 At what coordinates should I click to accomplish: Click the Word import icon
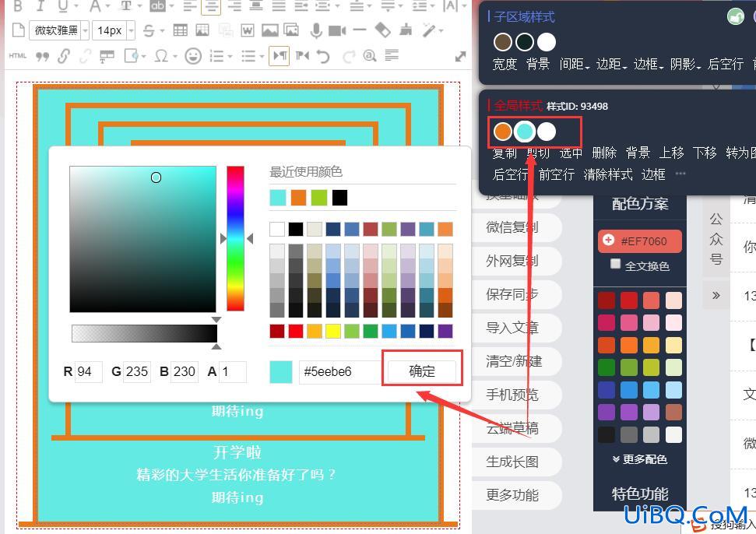pyautogui.click(x=248, y=30)
